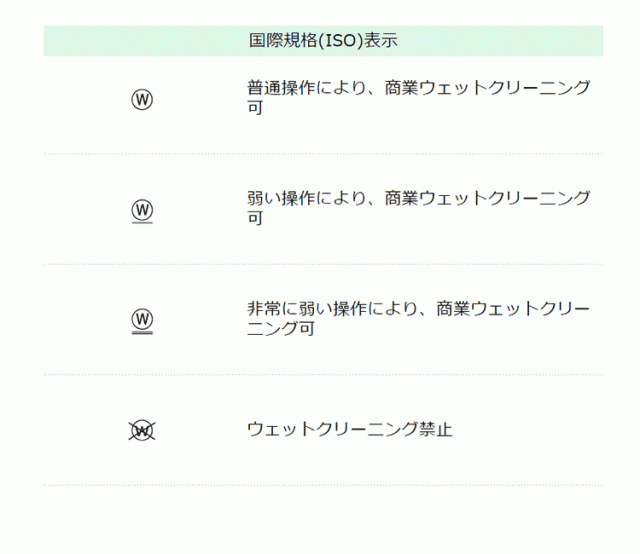Select the 普通操作により description text

point(418,88)
